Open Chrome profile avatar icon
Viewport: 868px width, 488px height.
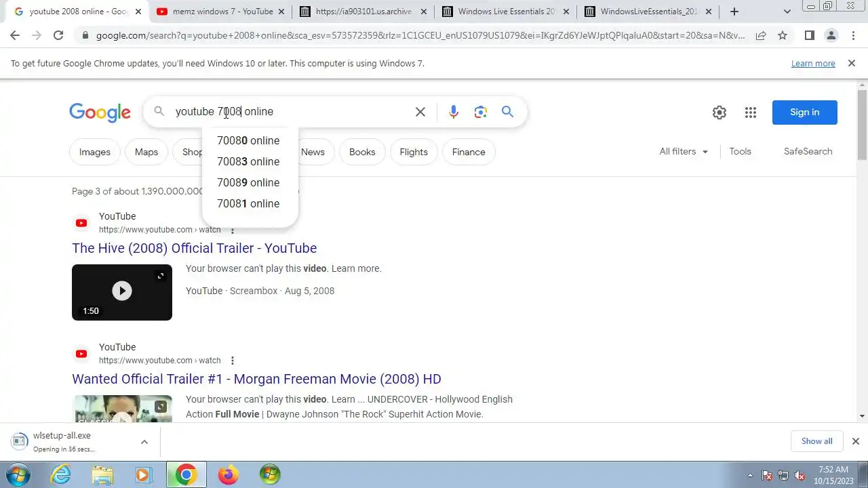831,35
